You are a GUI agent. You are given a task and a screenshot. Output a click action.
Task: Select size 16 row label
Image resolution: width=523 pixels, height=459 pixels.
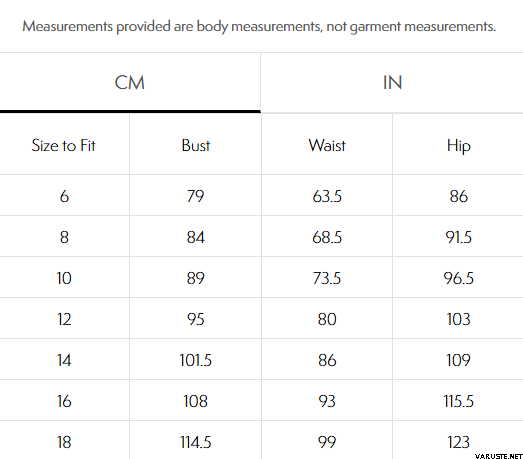click(64, 401)
